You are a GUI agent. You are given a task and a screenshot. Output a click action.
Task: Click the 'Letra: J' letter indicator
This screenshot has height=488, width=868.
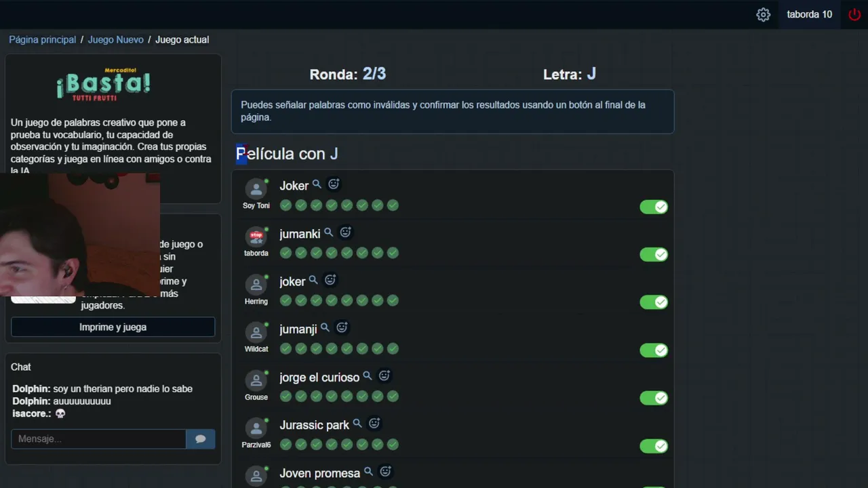tap(570, 74)
